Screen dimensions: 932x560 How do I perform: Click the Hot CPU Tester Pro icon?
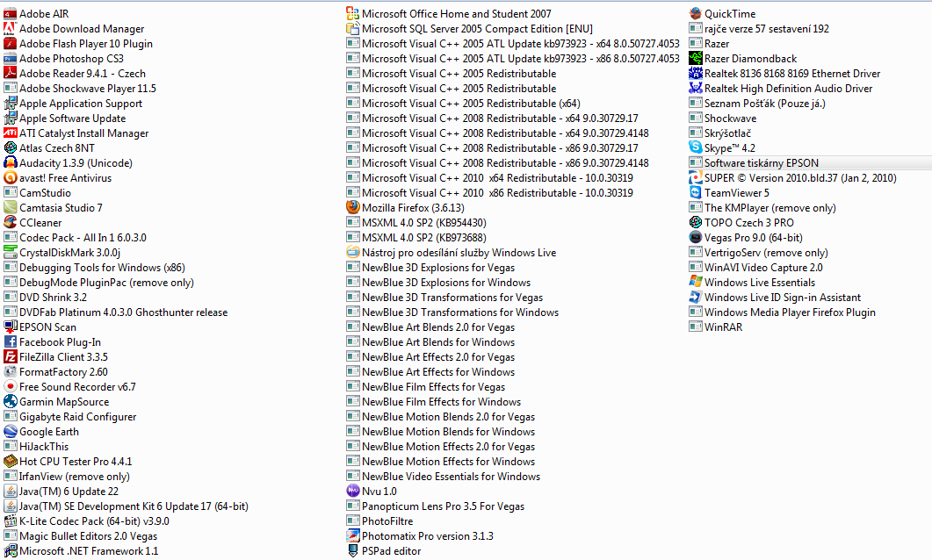(x=11, y=461)
